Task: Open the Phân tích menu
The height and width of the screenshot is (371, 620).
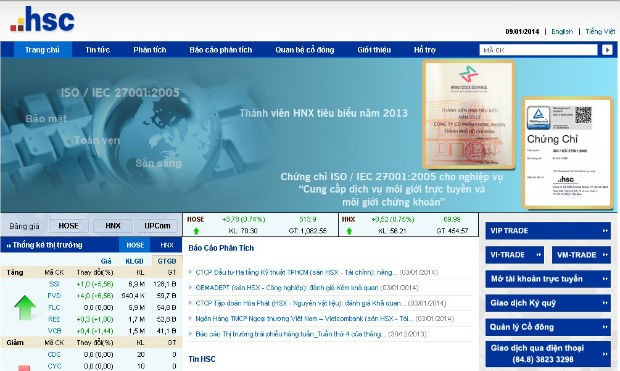Action: point(149,50)
